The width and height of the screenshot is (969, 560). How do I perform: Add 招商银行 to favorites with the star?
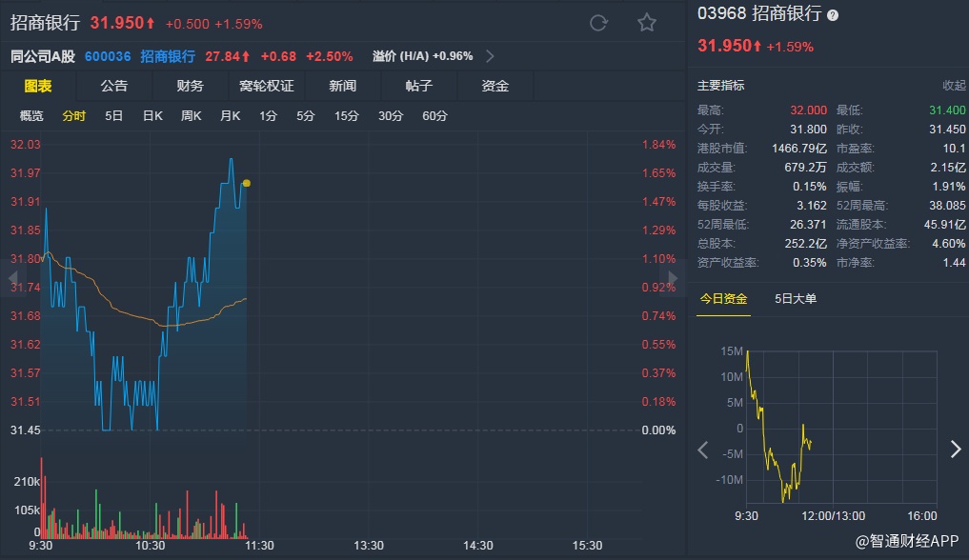[x=647, y=23]
